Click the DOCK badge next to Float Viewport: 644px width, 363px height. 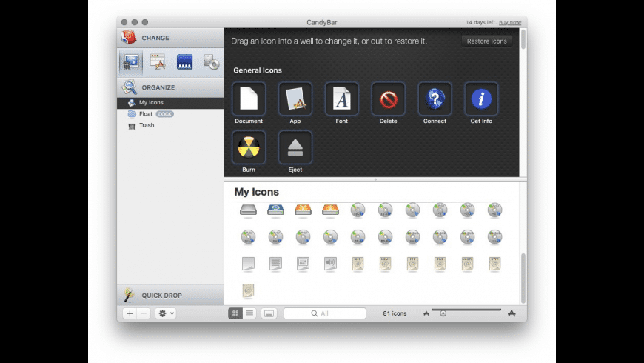click(x=164, y=114)
